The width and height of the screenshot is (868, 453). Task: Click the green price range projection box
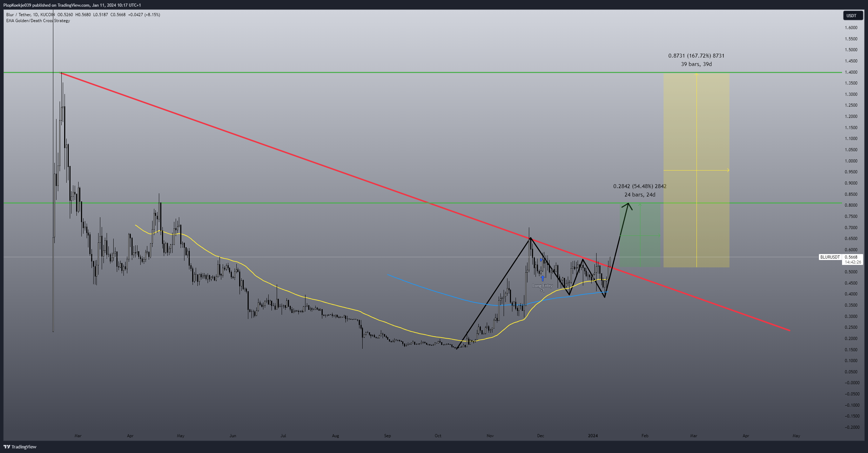coord(640,236)
